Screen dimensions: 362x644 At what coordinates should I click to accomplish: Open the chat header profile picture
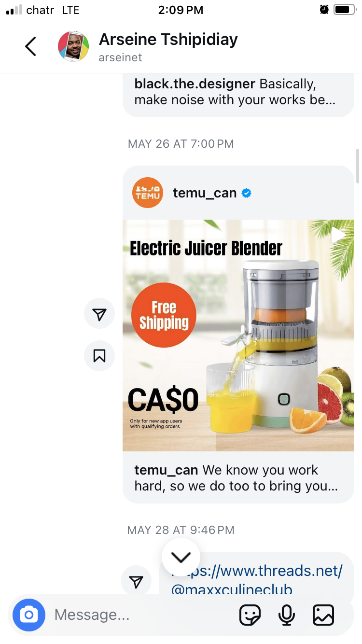tap(73, 46)
